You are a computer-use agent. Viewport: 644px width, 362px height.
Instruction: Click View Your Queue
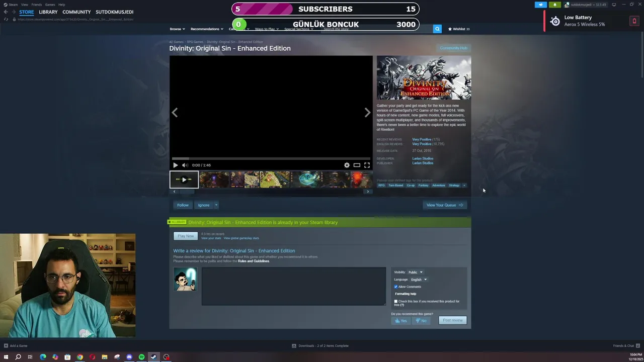[445, 205]
